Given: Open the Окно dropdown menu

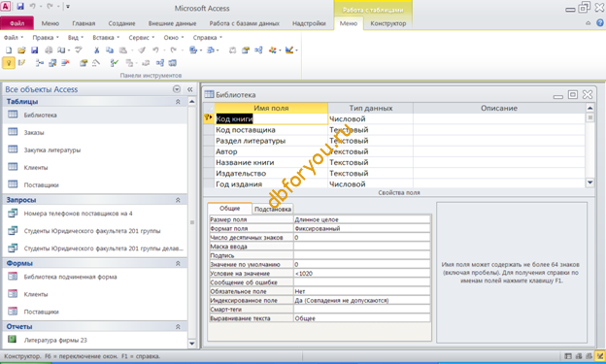Looking at the screenshot, I should point(174,38).
